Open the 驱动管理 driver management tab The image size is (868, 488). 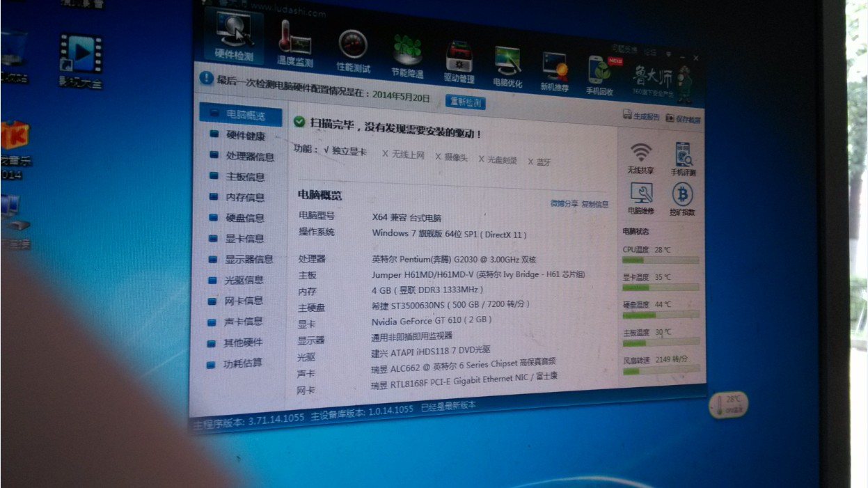[x=459, y=63]
